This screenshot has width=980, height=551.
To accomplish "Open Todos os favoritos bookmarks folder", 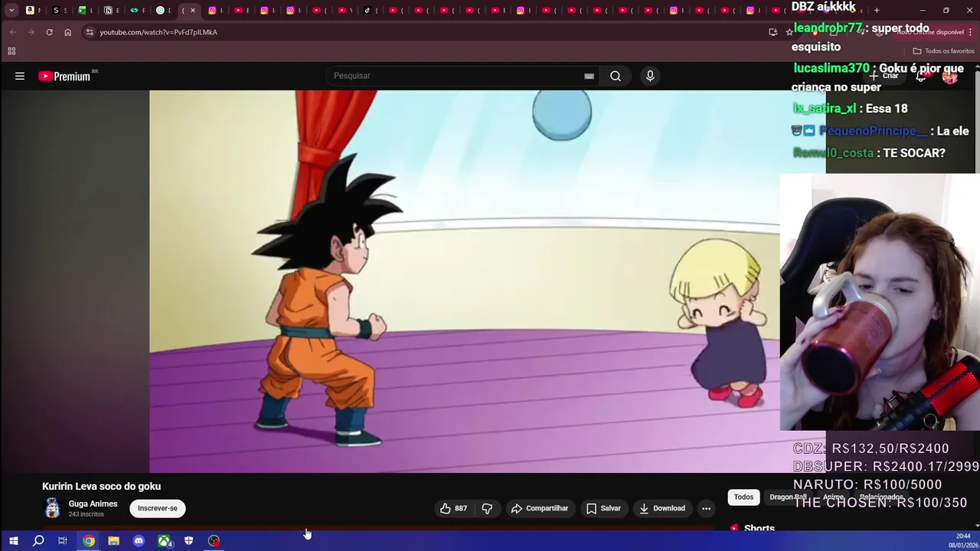I will pyautogui.click(x=943, y=51).
